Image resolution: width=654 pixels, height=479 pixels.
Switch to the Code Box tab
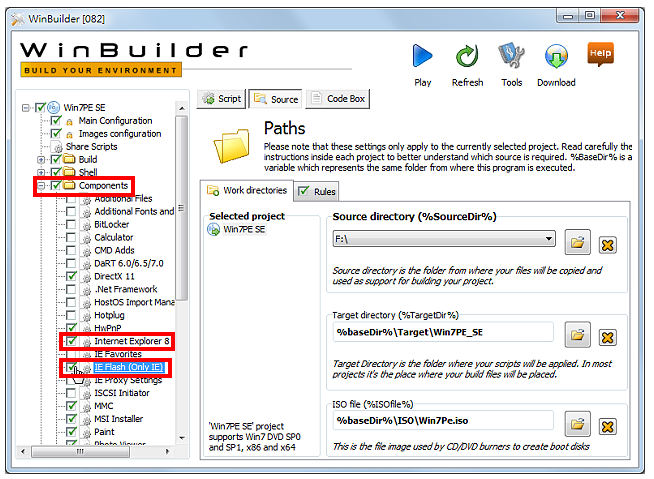click(x=337, y=99)
